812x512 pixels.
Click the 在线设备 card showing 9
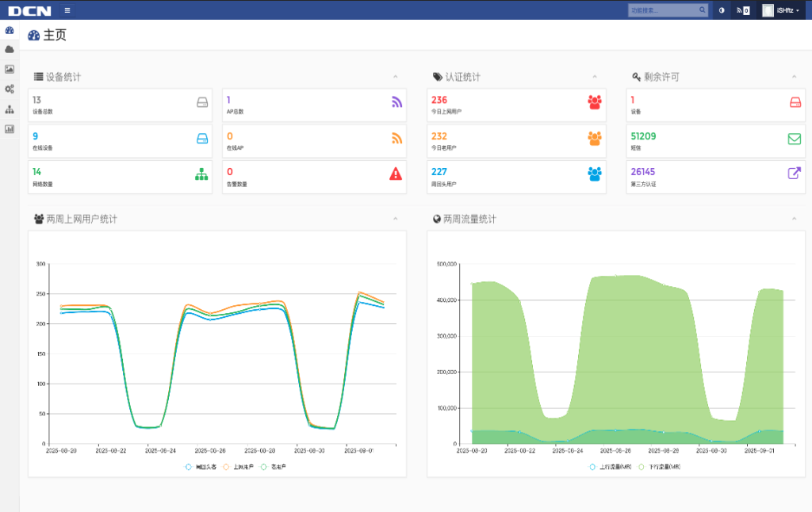point(121,140)
